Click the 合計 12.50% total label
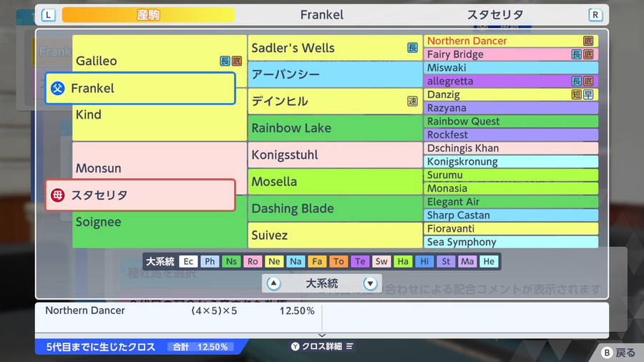This screenshot has width=644, height=362. coord(200,347)
